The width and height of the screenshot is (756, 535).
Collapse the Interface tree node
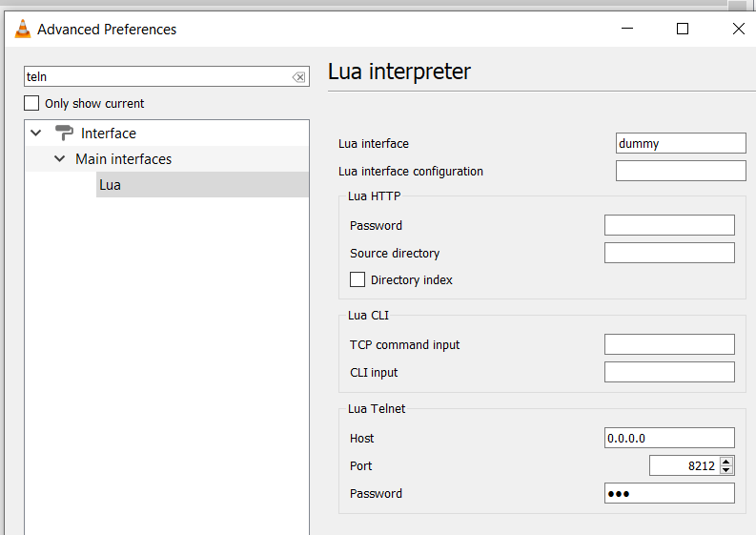point(36,133)
